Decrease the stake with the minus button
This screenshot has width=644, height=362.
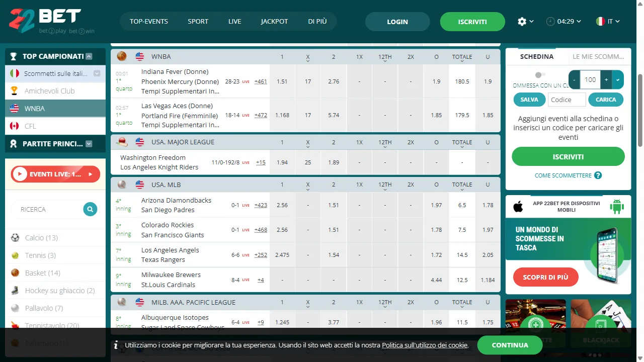click(x=574, y=79)
